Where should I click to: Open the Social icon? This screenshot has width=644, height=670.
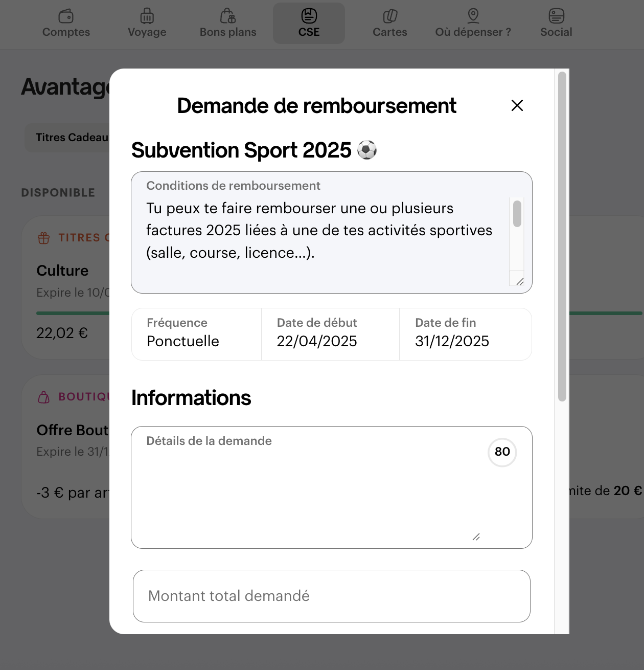(556, 16)
